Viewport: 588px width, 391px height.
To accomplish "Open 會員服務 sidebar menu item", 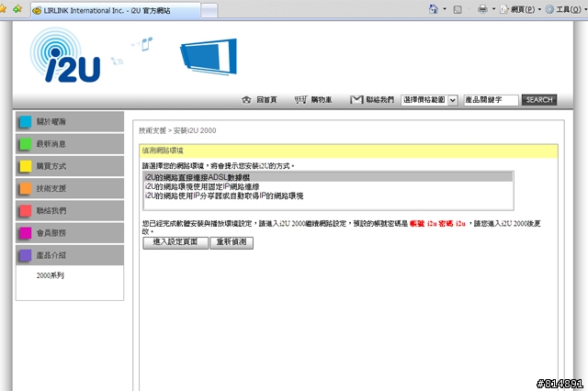I will (70, 232).
